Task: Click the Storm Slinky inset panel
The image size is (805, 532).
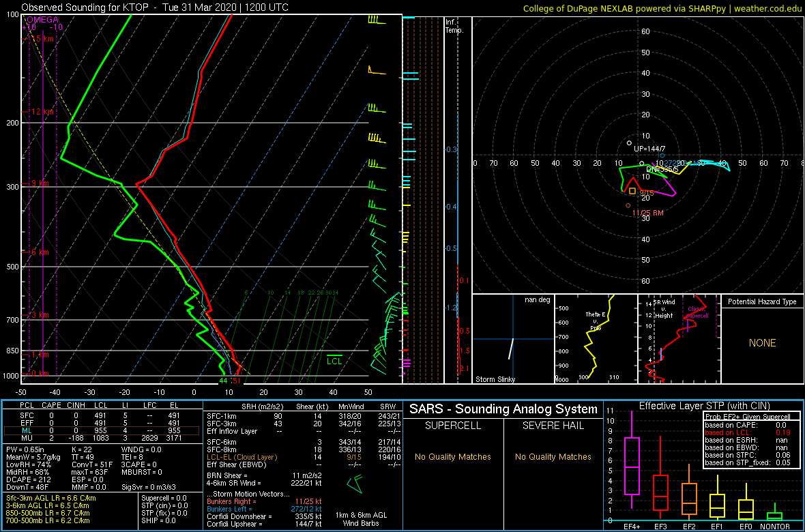Action: coord(513,339)
